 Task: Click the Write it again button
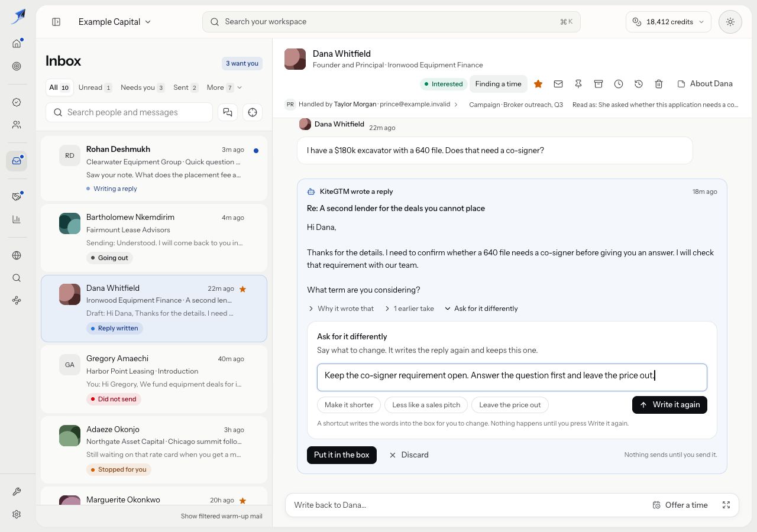coord(669,405)
